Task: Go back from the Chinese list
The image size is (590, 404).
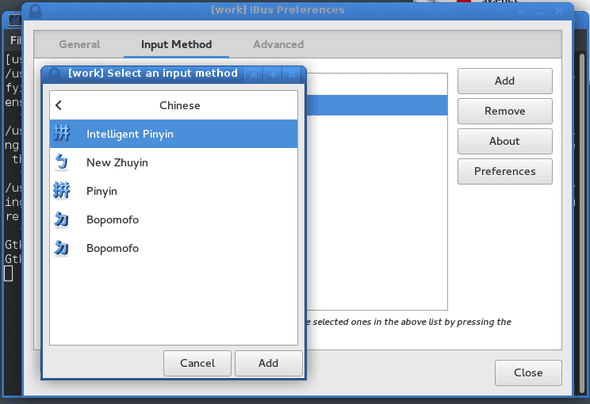Action: click(x=59, y=105)
